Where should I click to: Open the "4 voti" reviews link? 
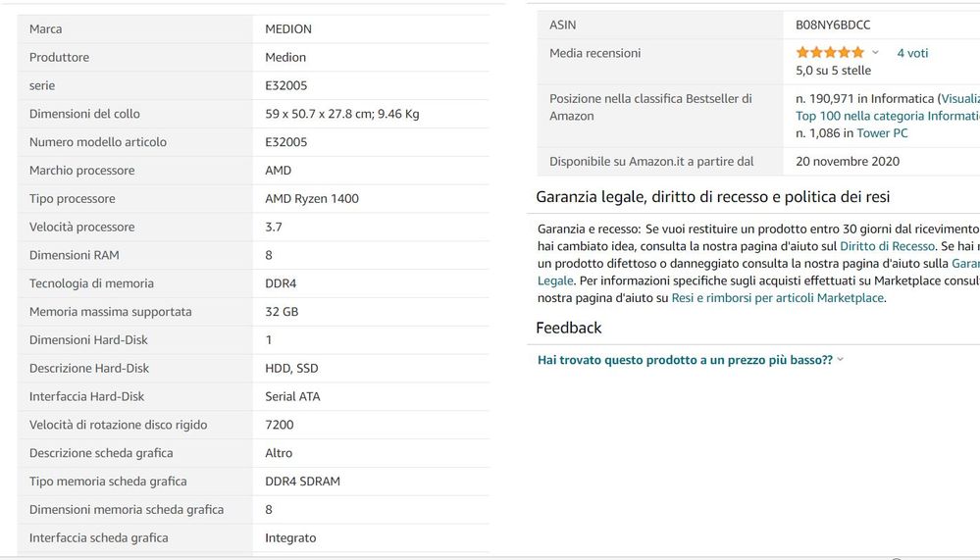pyautogui.click(x=912, y=53)
